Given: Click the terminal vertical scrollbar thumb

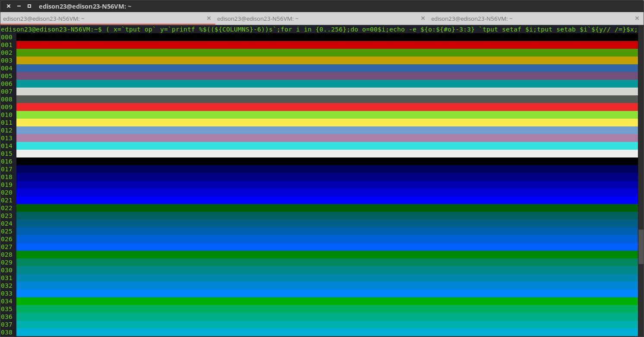Looking at the screenshot, I should point(641,246).
